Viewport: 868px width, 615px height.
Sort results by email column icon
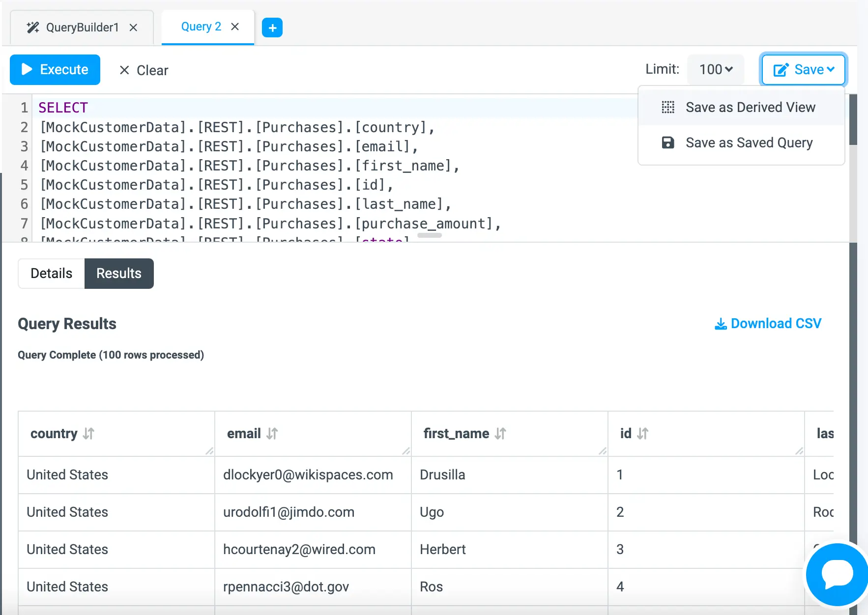point(272,434)
